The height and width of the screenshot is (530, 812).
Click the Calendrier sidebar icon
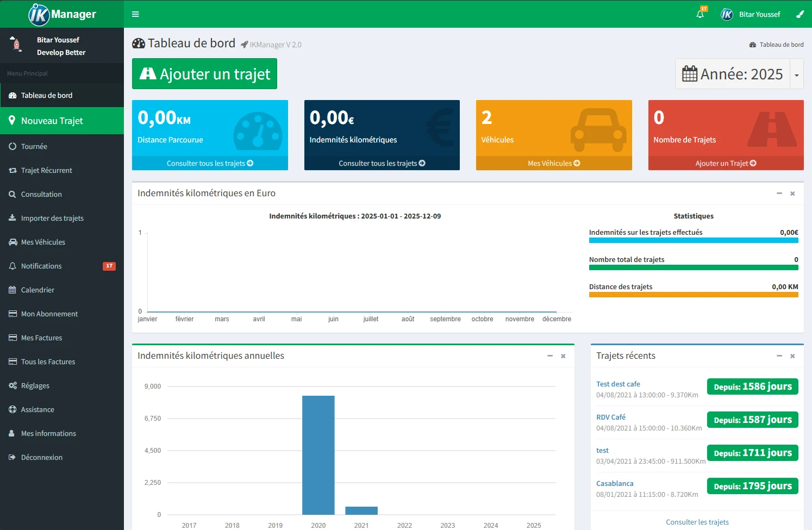click(x=12, y=290)
